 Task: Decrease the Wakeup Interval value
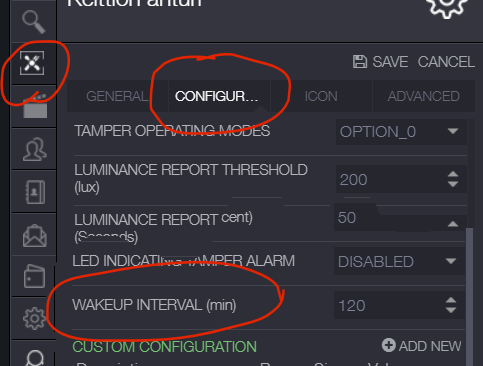coord(451,310)
